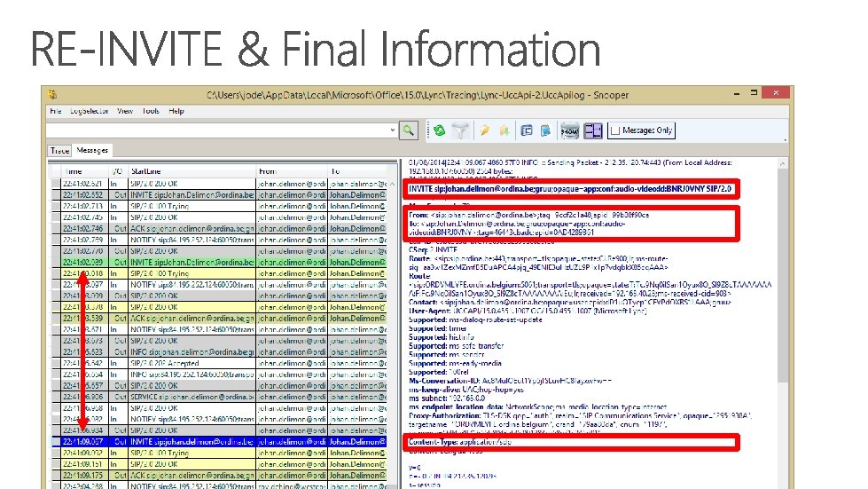This screenshot has height=489, width=868.
Task: Click the SHOW database icon
Action: click(569, 130)
